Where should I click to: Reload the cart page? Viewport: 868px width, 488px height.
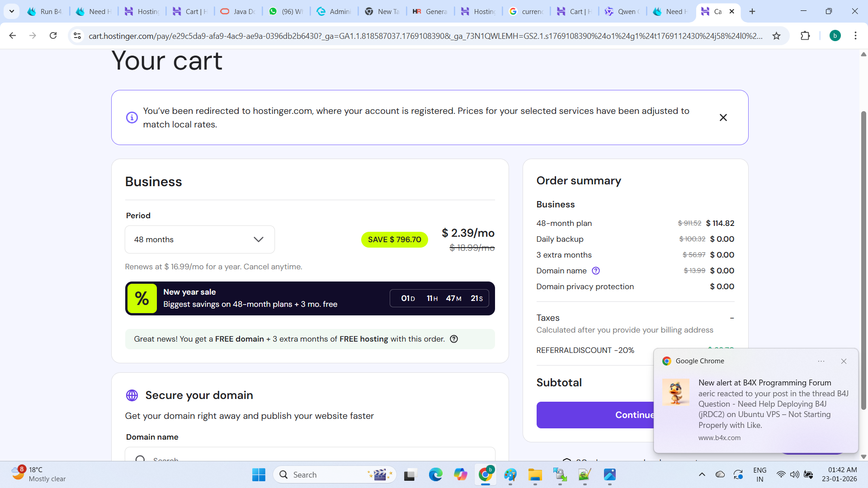point(53,36)
